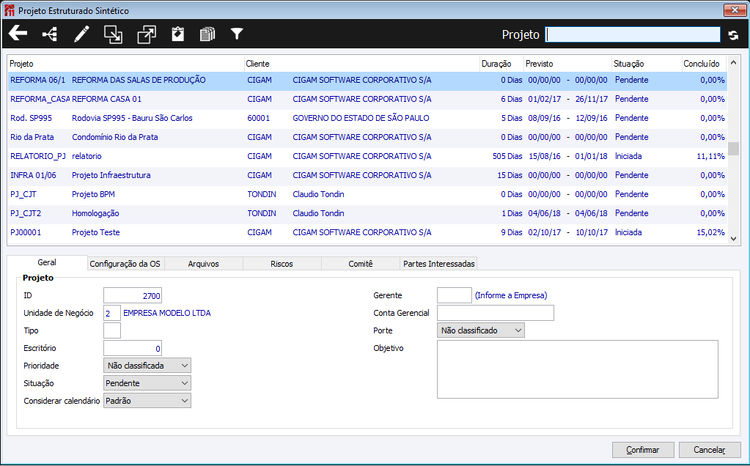
Task: Click the Cancelar button
Action: (x=709, y=450)
